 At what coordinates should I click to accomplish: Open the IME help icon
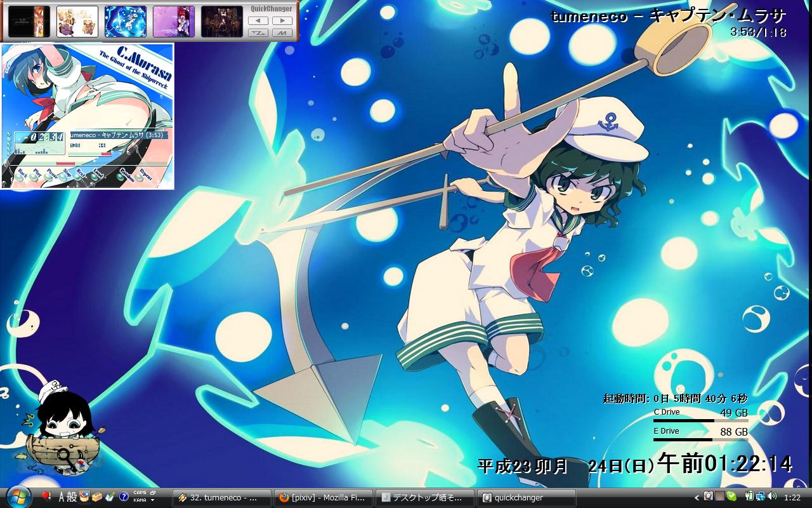point(124,497)
